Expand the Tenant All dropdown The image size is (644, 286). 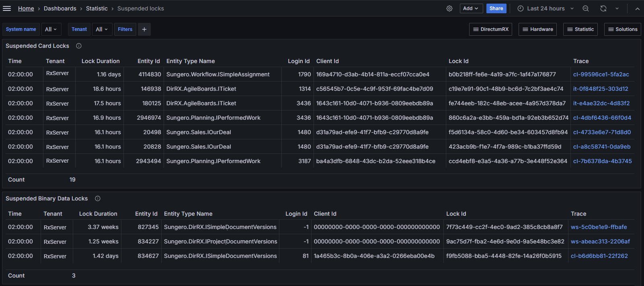102,29
